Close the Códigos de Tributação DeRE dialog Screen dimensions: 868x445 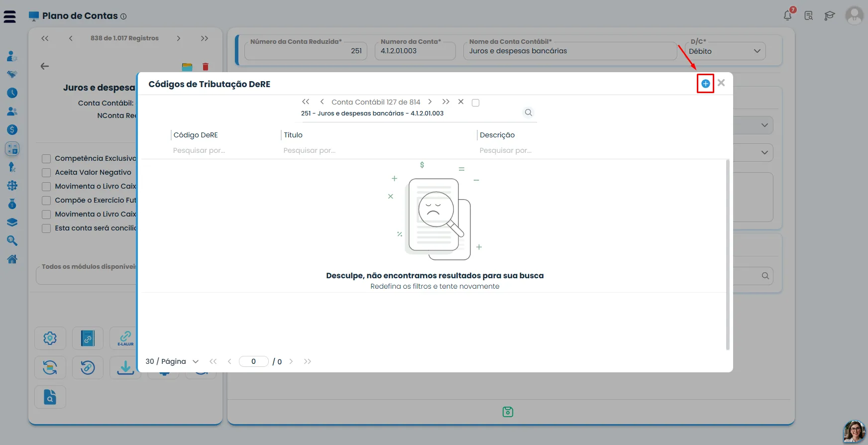721,83
